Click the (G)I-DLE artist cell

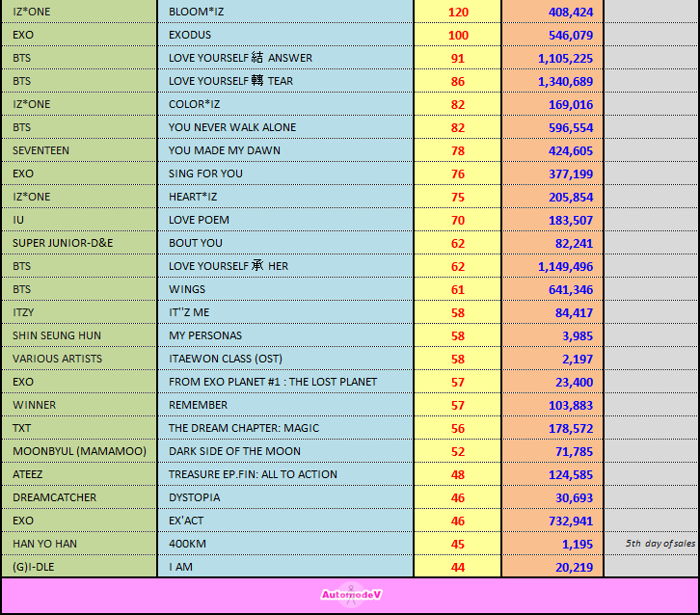[79, 567]
